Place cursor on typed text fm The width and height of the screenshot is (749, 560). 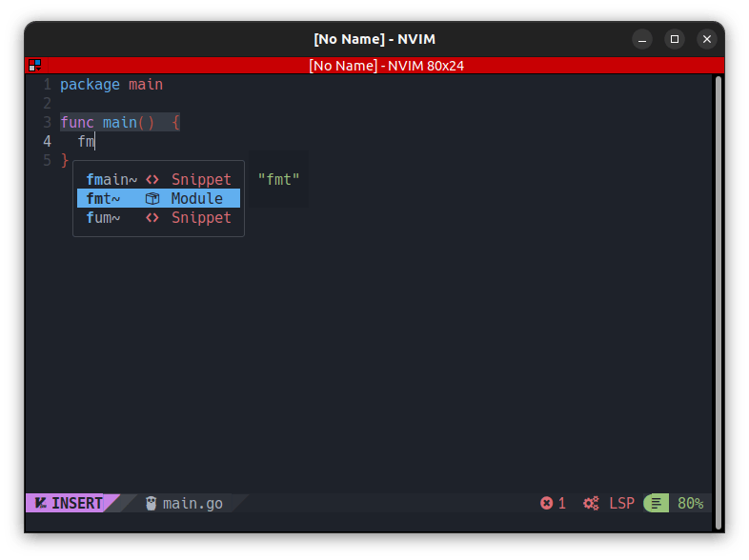click(x=87, y=141)
